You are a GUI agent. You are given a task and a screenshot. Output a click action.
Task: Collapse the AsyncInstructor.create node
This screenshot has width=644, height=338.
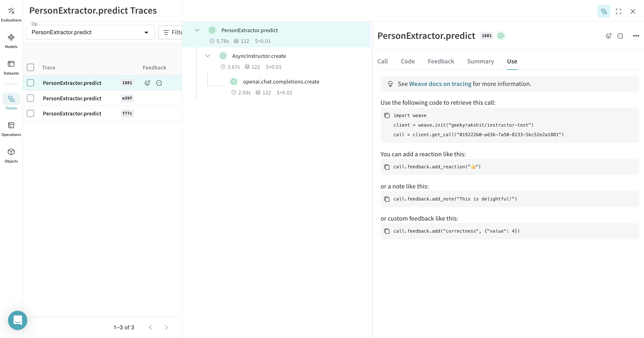[x=208, y=56]
